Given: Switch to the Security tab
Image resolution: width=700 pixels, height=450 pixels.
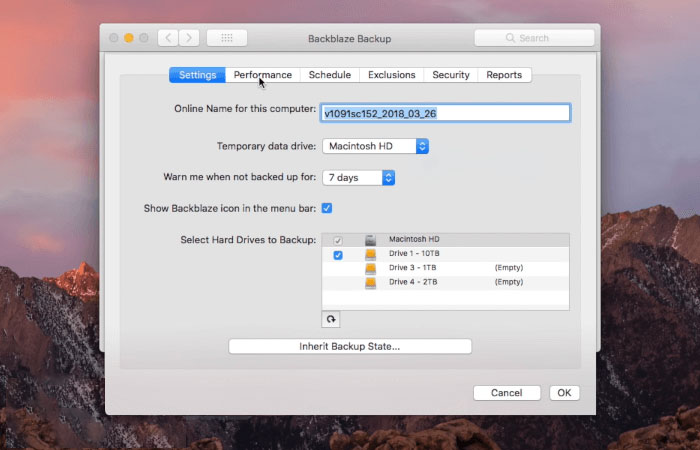Looking at the screenshot, I should click(x=450, y=75).
